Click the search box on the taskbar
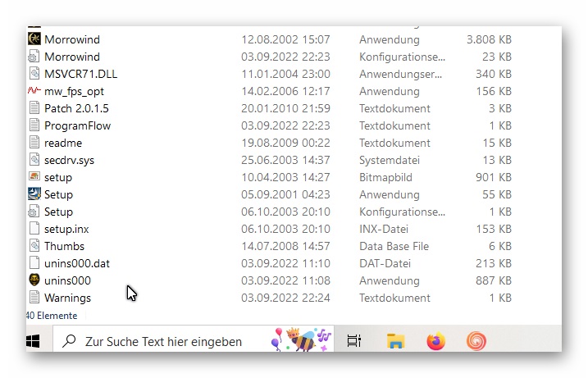The width and height of the screenshot is (588, 378). pos(164,341)
